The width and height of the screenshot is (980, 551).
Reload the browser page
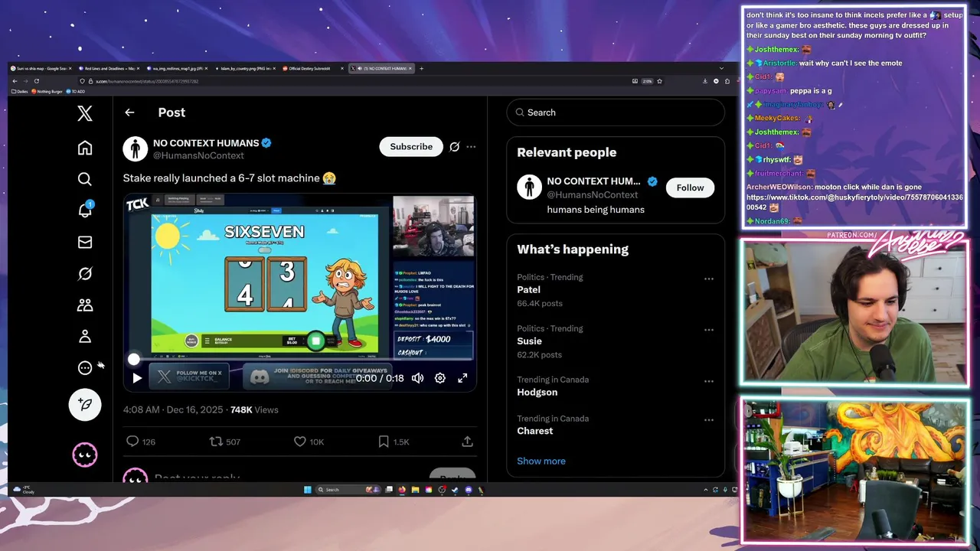[36, 80]
